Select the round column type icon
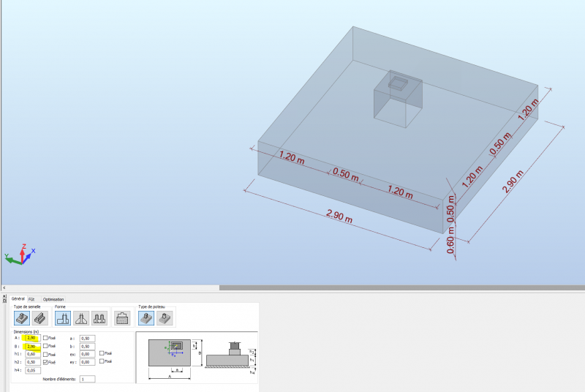This screenshot has width=585, height=392. [165, 318]
